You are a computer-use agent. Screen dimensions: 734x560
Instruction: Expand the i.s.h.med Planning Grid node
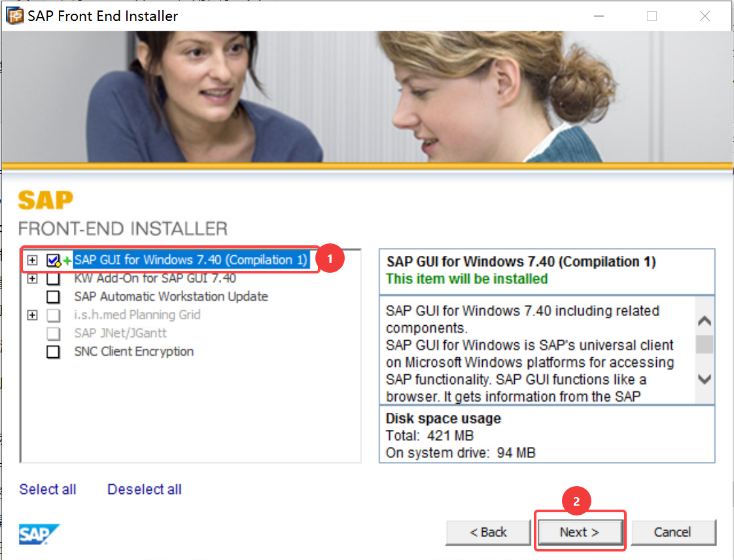[x=32, y=315]
